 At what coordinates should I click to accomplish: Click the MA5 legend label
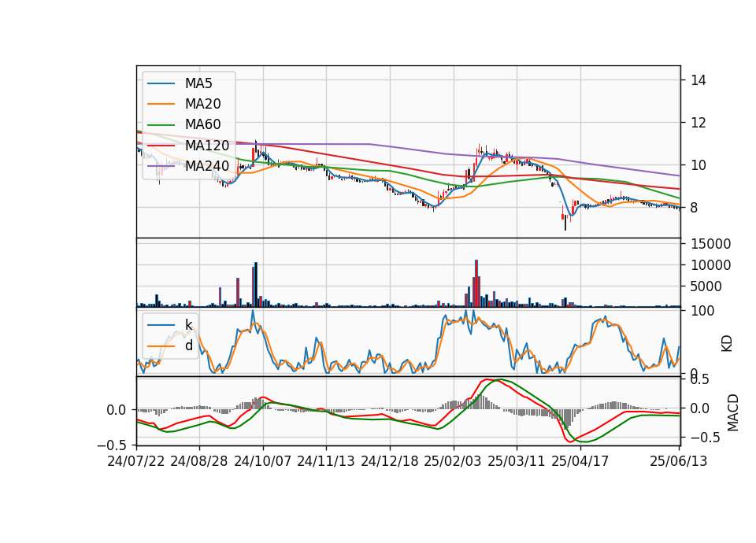pyautogui.click(x=198, y=83)
